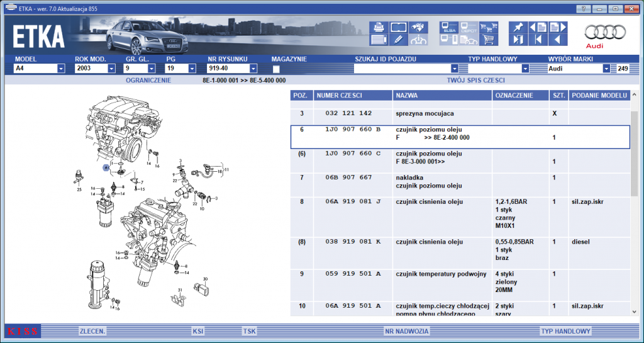Click the vehicle information icon
Image resolution: width=644 pixels, height=343 pixels.
click(x=418, y=40)
